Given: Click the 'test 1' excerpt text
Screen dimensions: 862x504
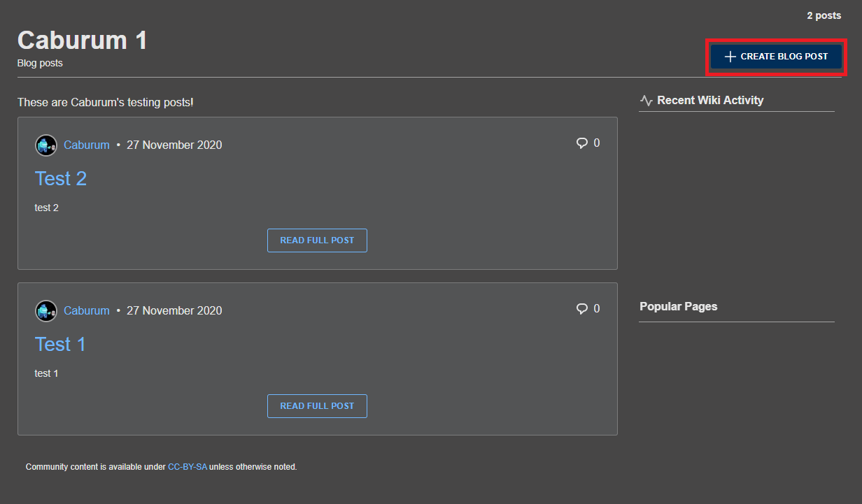Looking at the screenshot, I should click(47, 373).
